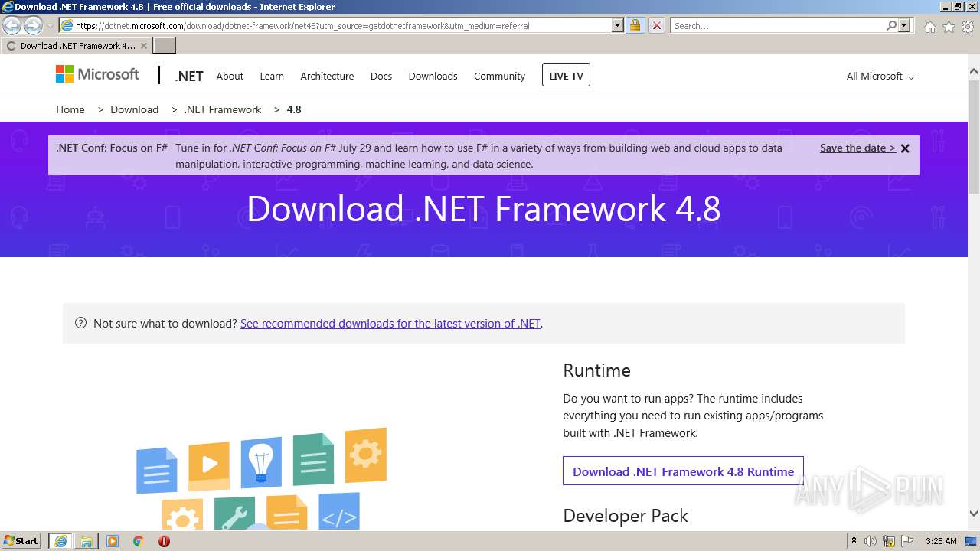Open the red Opera taskbar icon

tap(164, 541)
